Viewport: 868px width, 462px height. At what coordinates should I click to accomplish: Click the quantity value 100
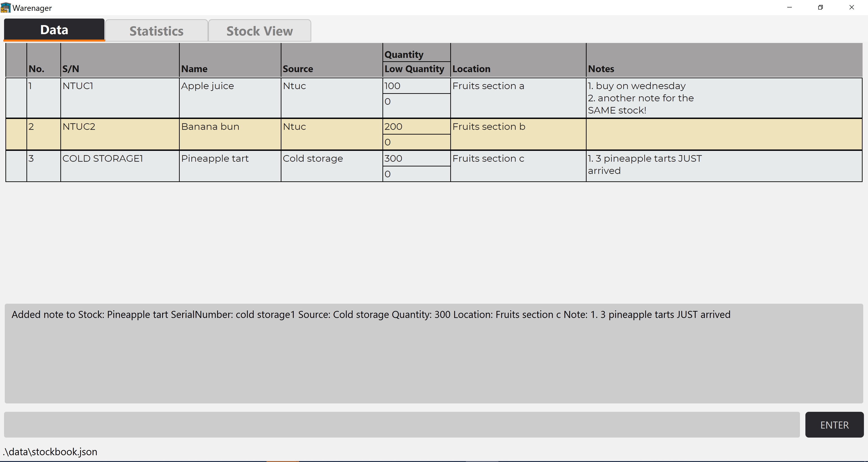[x=416, y=86]
